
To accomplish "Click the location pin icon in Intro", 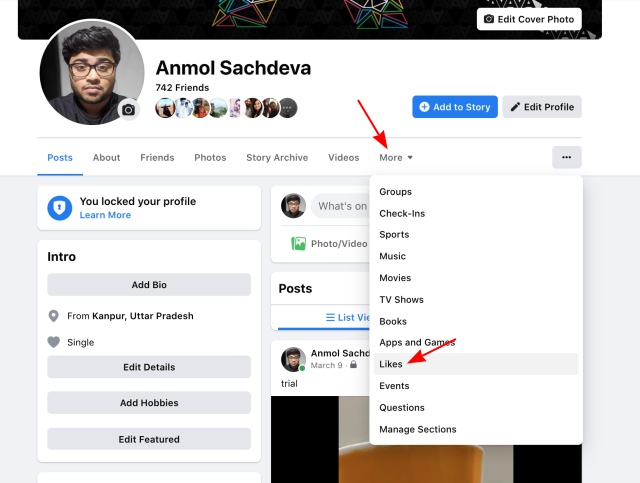I will tap(53, 316).
